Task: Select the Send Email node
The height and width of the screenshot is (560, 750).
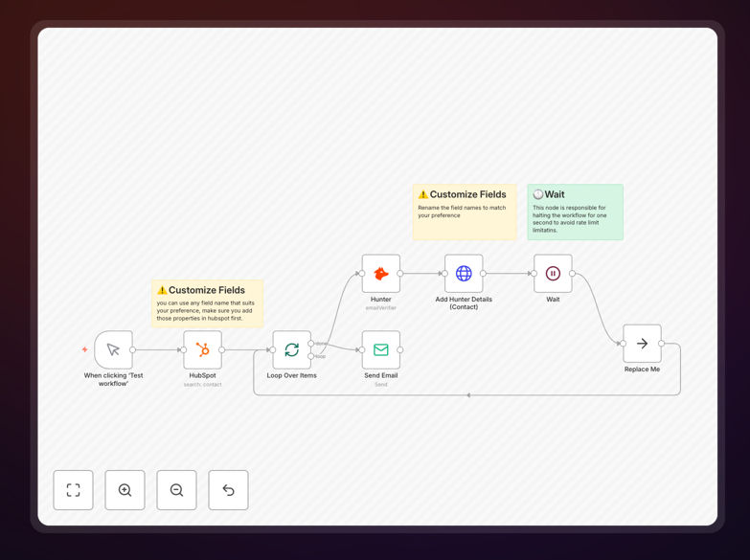Action: coord(381,349)
